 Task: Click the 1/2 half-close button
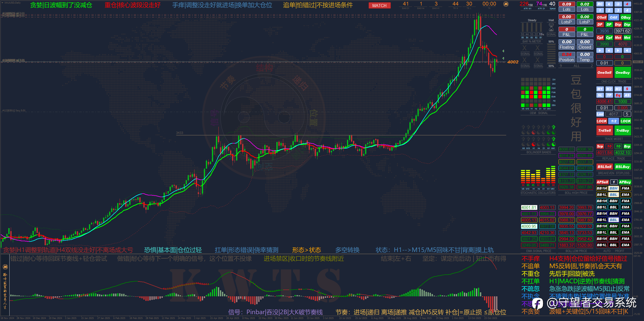614,121
